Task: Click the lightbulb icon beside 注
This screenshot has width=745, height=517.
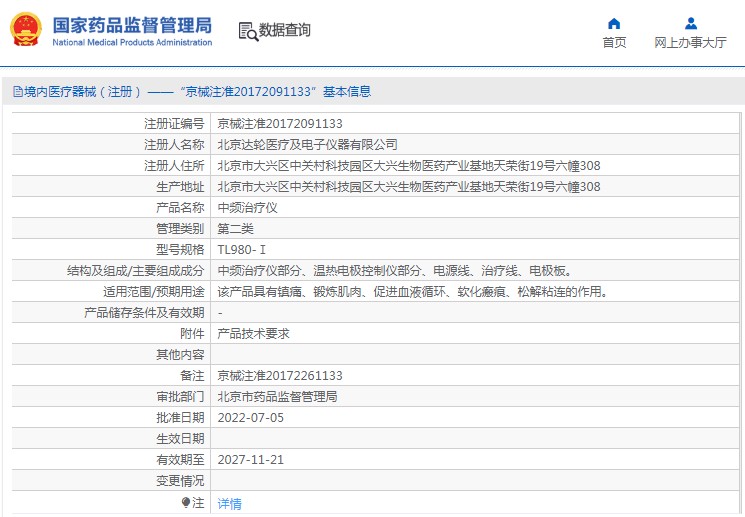Action: click(x=186, y=502)
